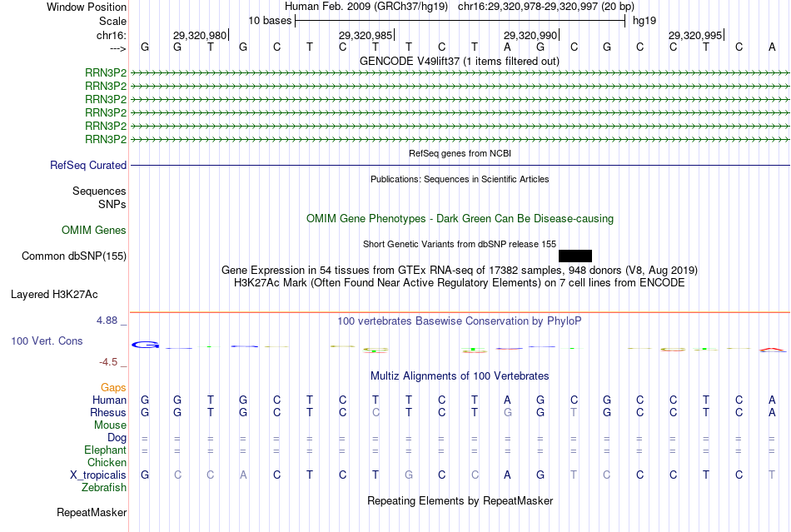Click the 29,320,985 ruler position
The height and width of the screenshot is (532, 791).
tap(366, 35)
